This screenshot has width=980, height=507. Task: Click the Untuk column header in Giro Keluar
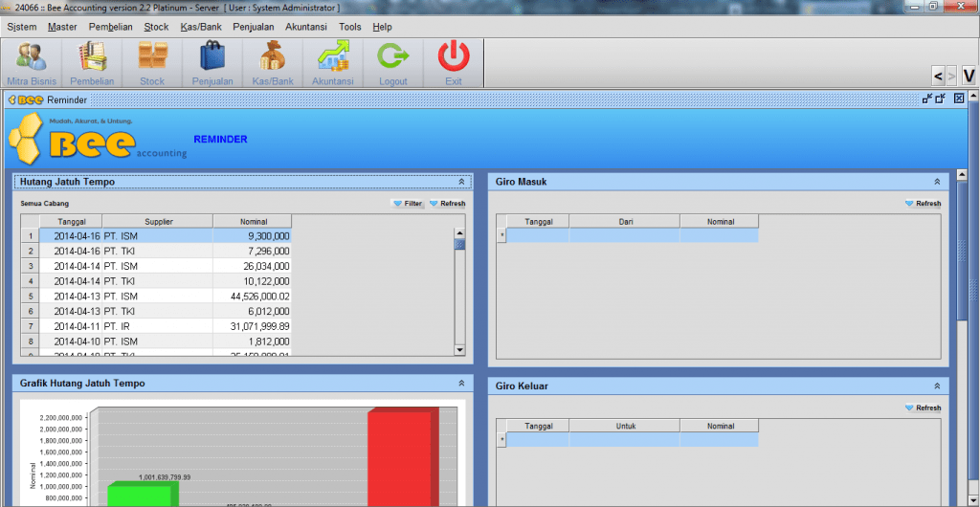click(x=625, y=426)
